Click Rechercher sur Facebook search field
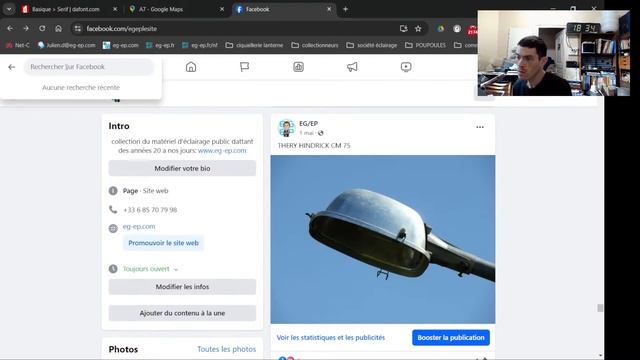The height and width of the screenshot is (360, 640). (x=89, y=67)
